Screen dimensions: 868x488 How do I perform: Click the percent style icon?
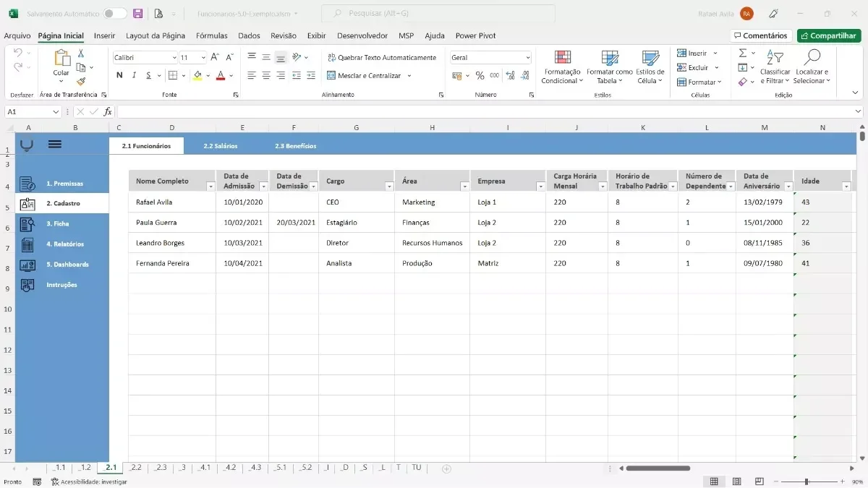coord(480,75)
